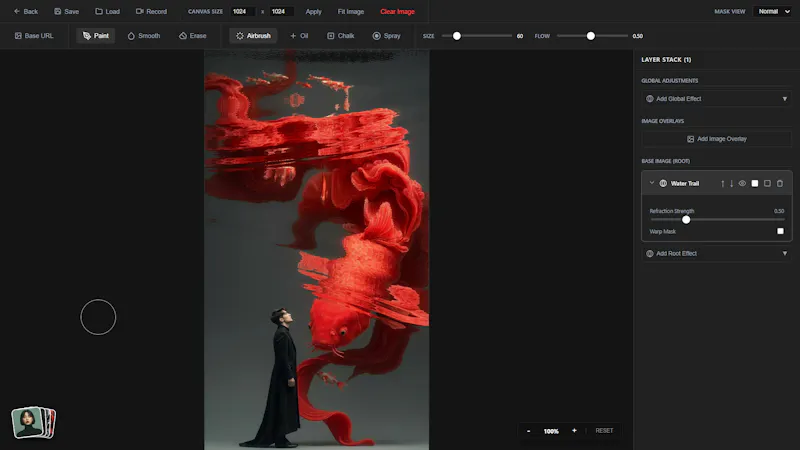Click the 100% zoom value
800x450 pixels.
click(551, 431)
